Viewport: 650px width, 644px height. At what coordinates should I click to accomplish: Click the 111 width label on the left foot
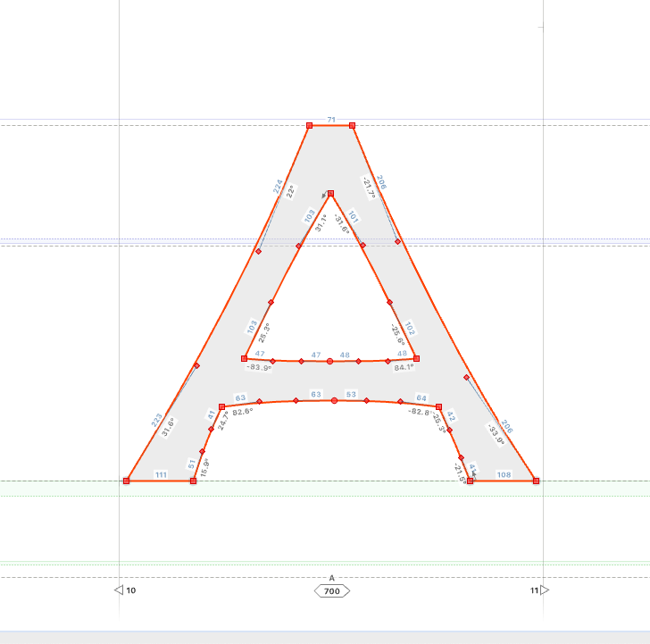[161, 475]
